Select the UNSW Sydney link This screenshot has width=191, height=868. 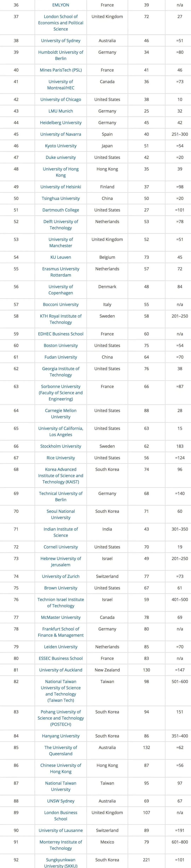tap(60, 801)
